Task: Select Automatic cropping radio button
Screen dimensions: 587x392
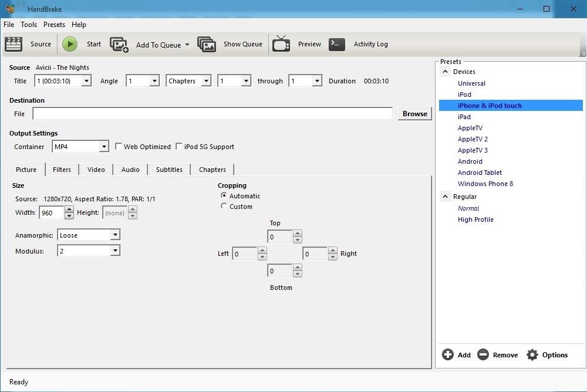Action: [224, 195]
